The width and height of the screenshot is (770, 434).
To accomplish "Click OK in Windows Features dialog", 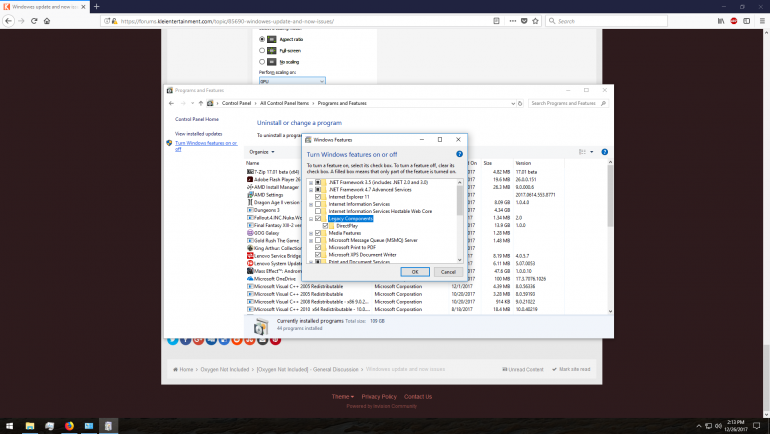I will coord(414,271).
